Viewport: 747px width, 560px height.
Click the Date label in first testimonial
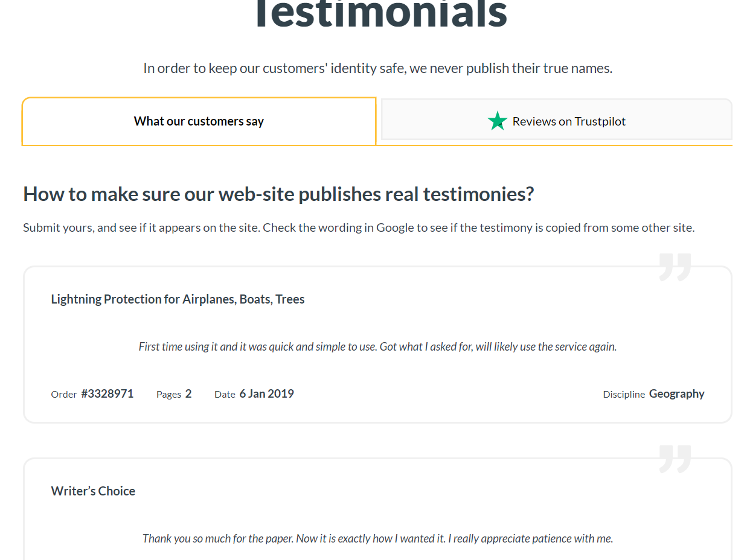pos(225,394)
